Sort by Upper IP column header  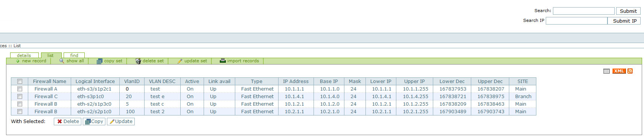click(414, 82)
